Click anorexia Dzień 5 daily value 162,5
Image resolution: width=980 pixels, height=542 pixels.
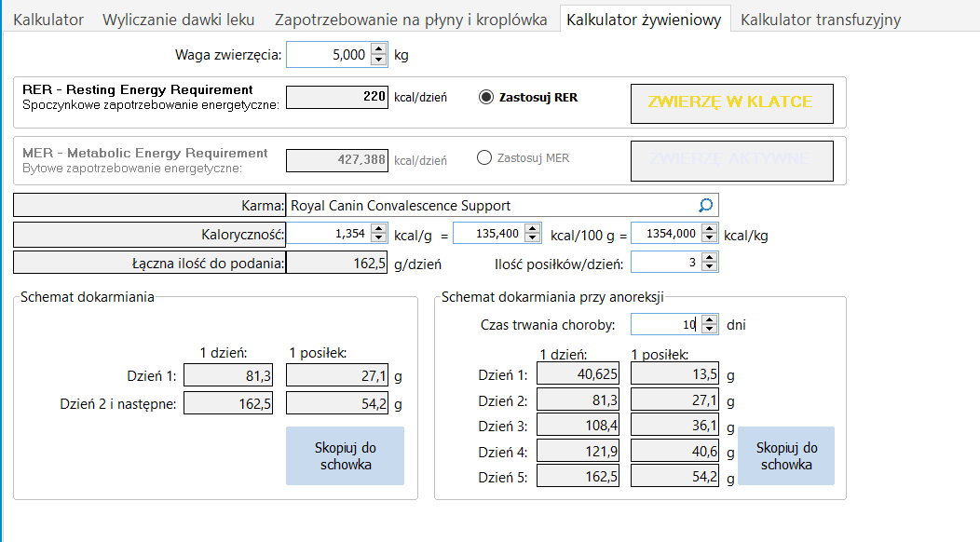[x=578, y=477]
